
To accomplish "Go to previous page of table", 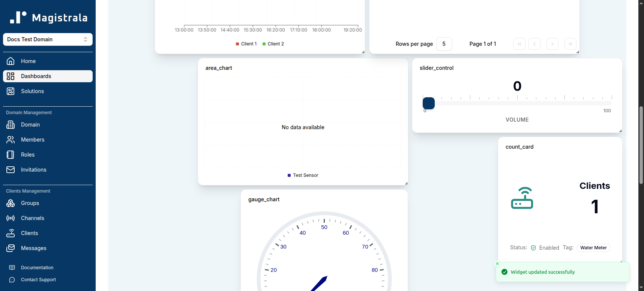I will 534,44.
